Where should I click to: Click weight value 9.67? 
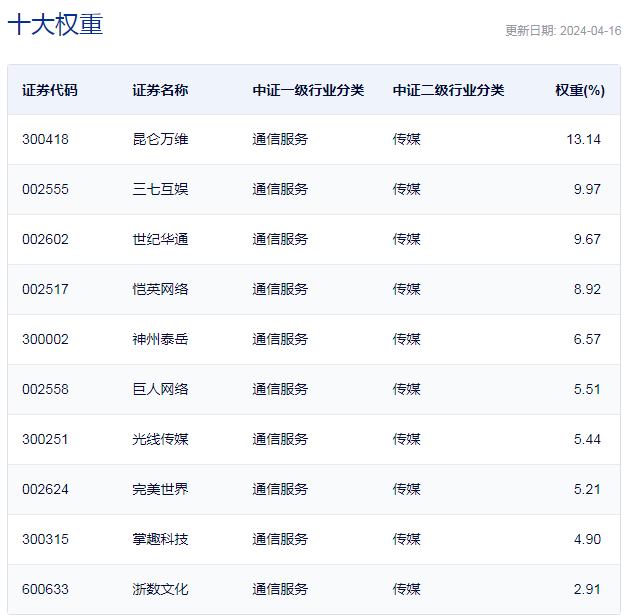click(x=587, y=239)
